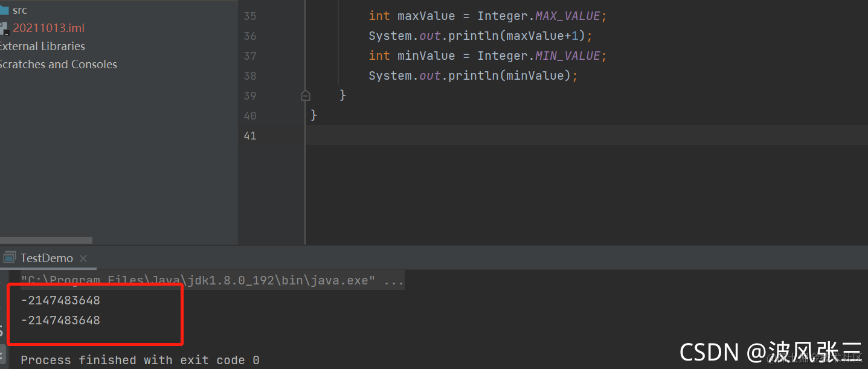868x369 pixels.
Task: Click System.out.println(minValue) statement
Action: 474,76
